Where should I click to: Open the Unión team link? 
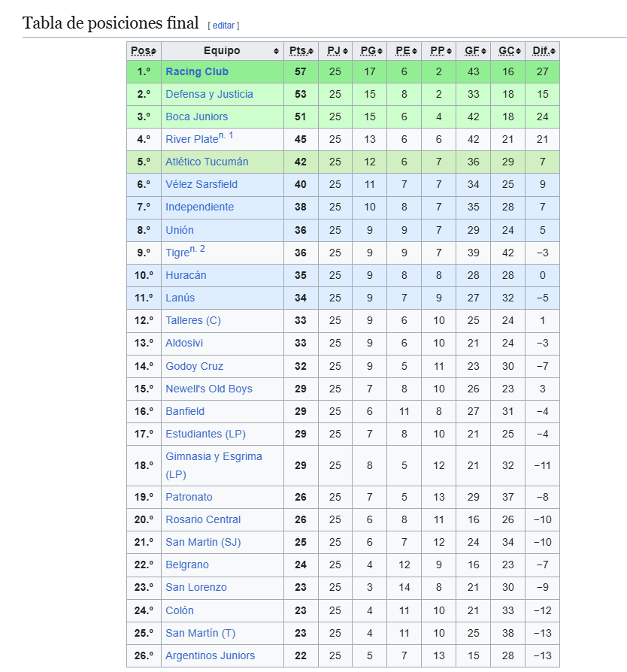[180, 230]
